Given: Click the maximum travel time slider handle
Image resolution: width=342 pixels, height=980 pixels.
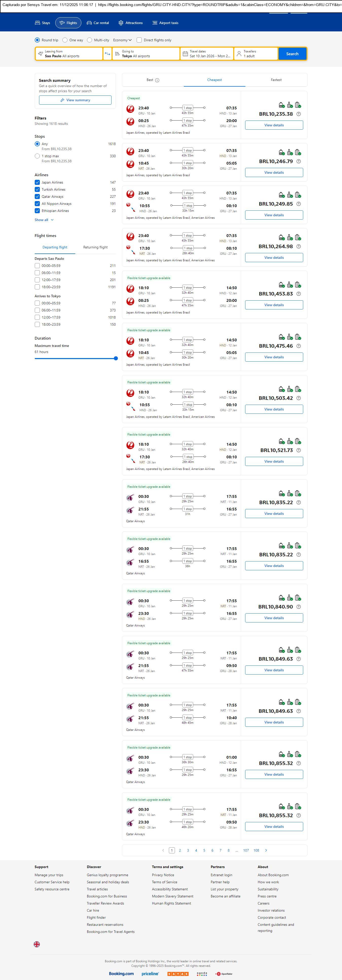Looking at the screenshot, I should tap(116, 358).
